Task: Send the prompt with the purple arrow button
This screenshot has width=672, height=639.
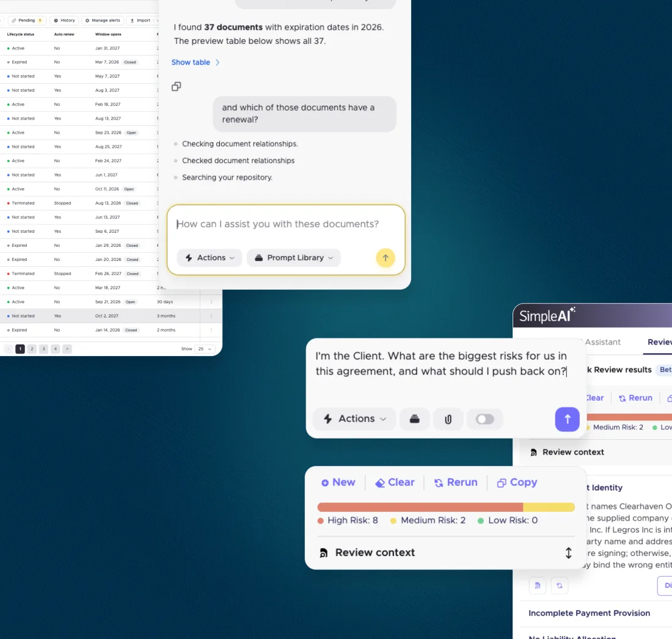Action: pyautogui.click(x=567, y=419)
